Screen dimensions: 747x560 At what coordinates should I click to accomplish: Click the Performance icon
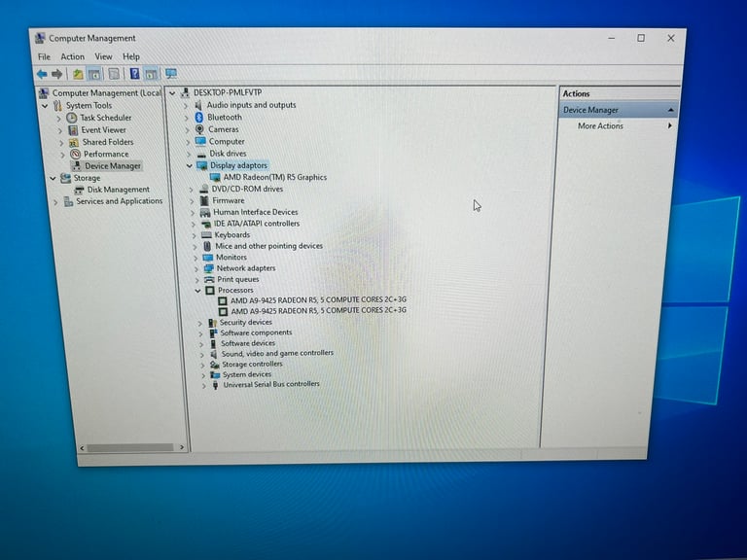click(75, 154)
